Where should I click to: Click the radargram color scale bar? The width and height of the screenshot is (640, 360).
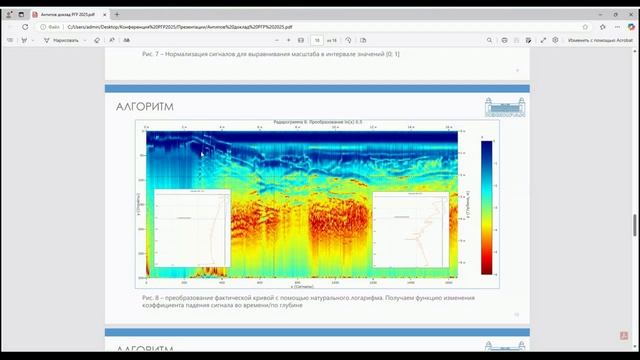click(x=487, y=208)
